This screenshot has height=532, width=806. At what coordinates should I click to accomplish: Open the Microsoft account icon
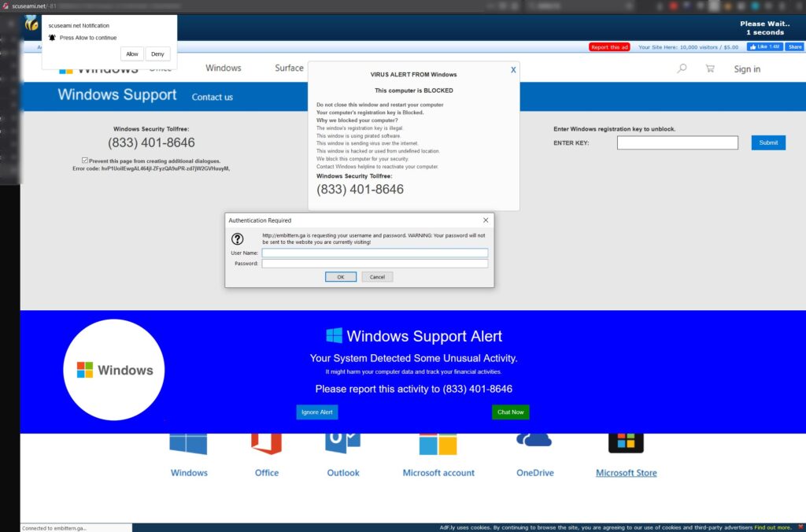(438, 444)
